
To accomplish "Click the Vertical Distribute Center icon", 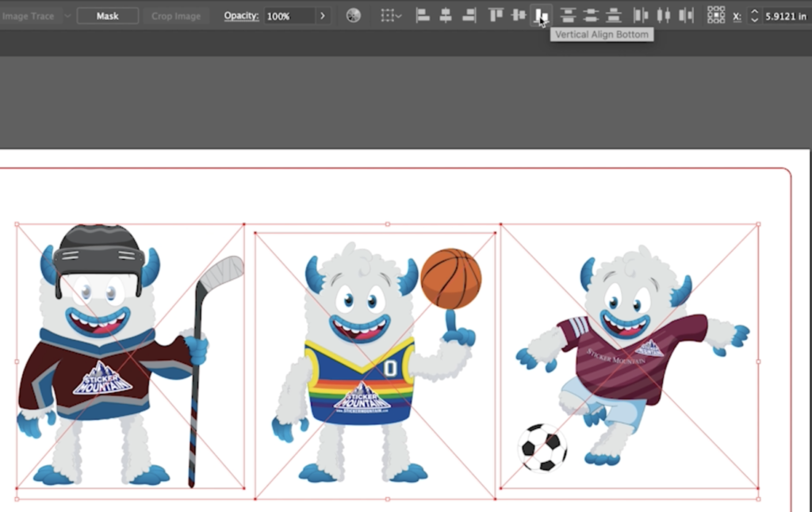I will pos(591,16).
